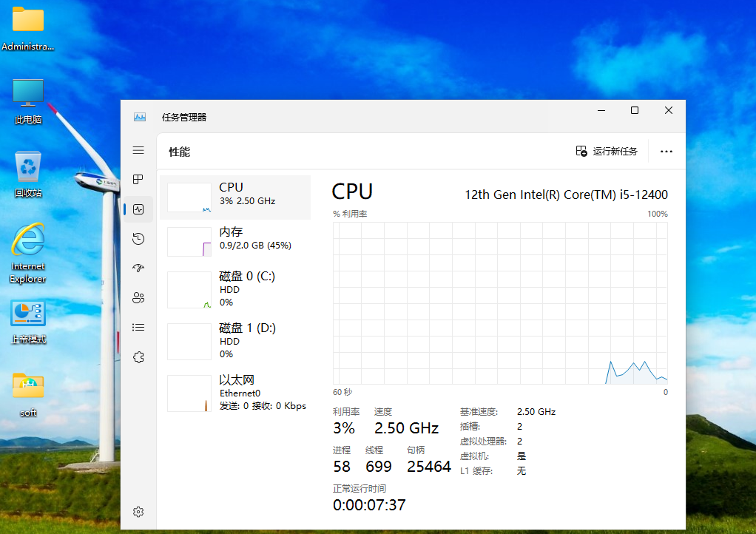
Task: Click the uptime 0:00:07:37 value
Action: [x=369, y=505]
